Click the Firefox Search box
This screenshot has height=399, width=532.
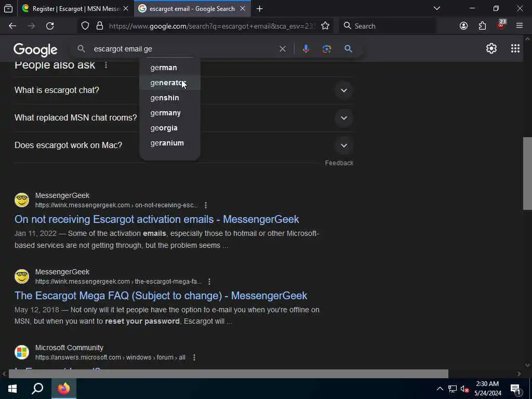point(388,26)
